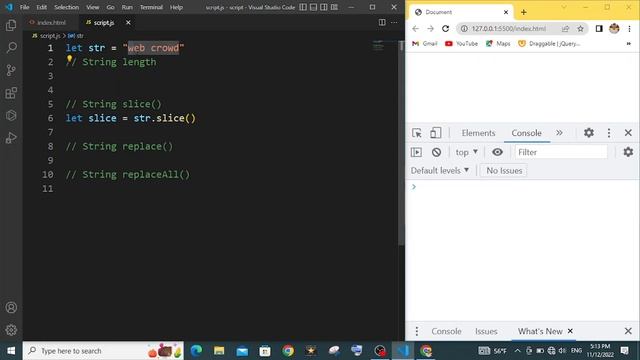Open the Draggable jQuery bookmark
This screenshot has height=360, width=640.
coord(549,44)
